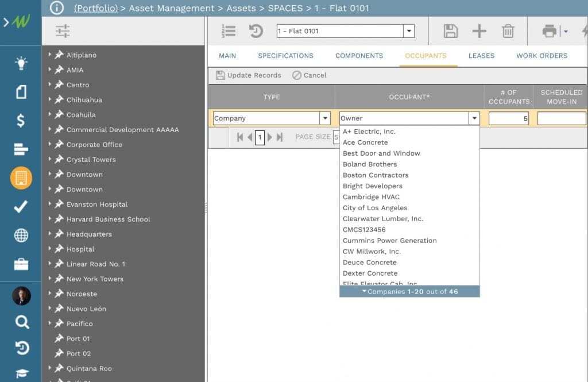Open the scheduling bars module icon
Image resolution: width=588 pixels, height=382 pixels.
(21, 149)
